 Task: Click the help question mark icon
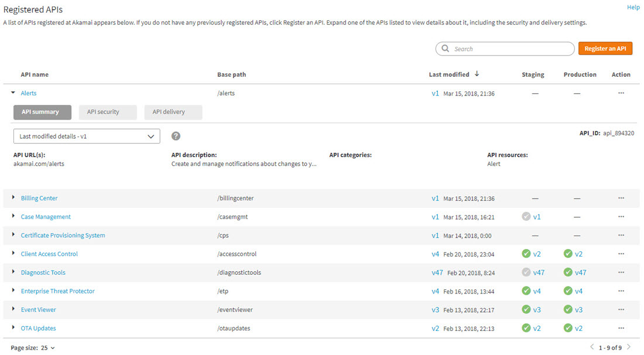pos(176,136)
